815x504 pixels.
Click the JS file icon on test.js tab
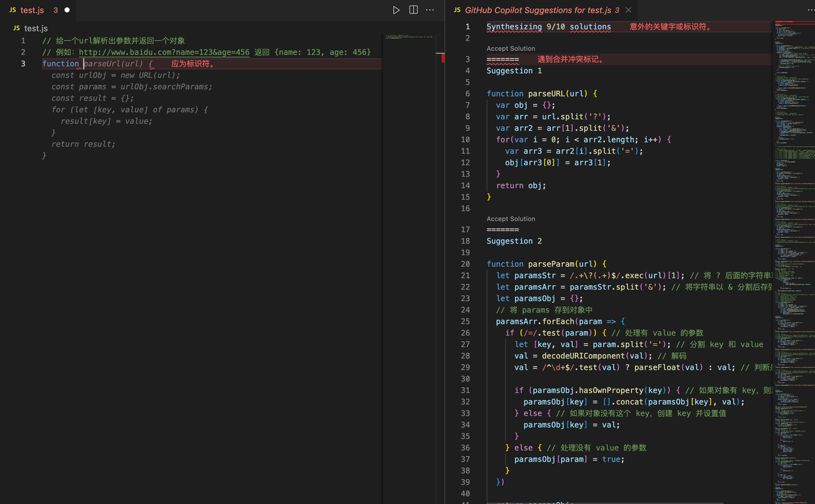(x=13, y=10)
